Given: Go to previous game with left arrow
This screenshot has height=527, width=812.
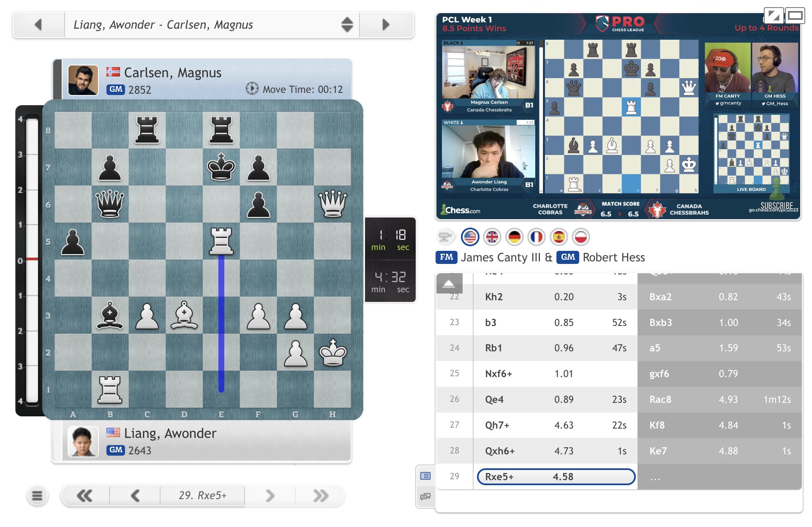Looking at the screenshot, I should pyautogui.click(x=38, y=24).
